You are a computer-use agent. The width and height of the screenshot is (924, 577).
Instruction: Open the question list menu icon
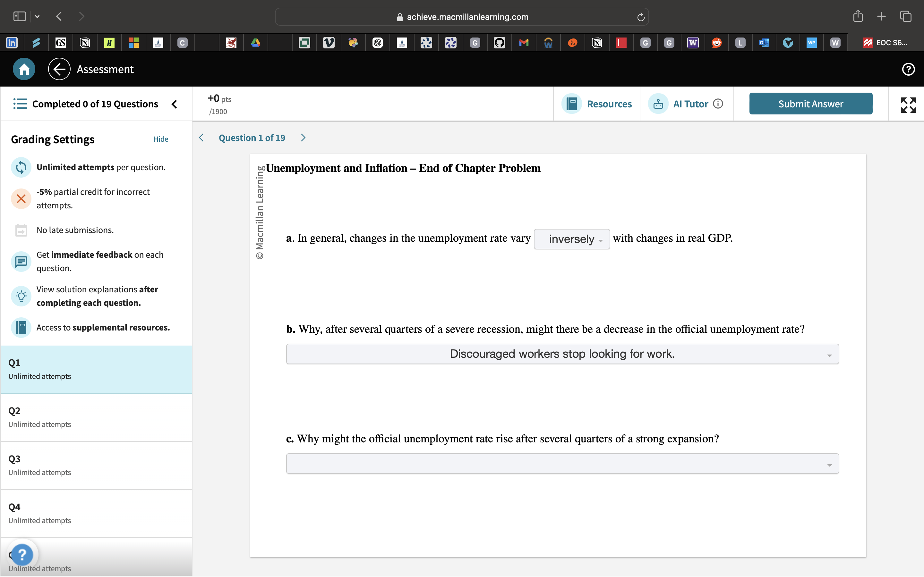20,104
